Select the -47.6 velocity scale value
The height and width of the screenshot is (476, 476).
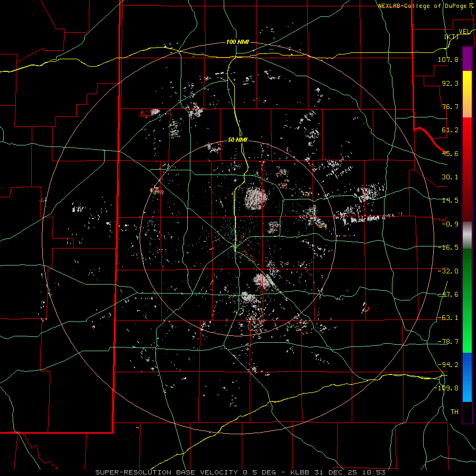tap(448, 295)
